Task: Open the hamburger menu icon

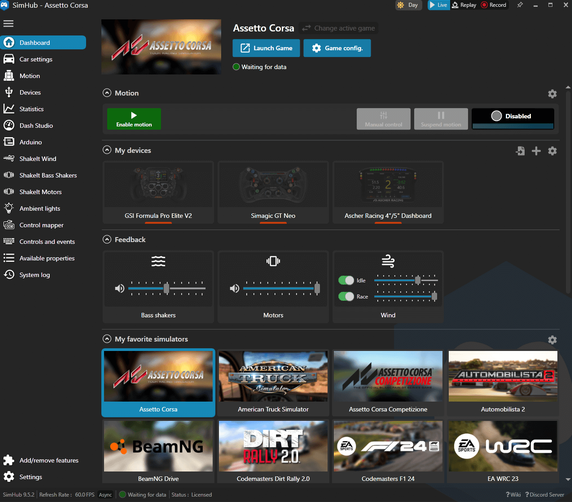Action: pos(8,23)
